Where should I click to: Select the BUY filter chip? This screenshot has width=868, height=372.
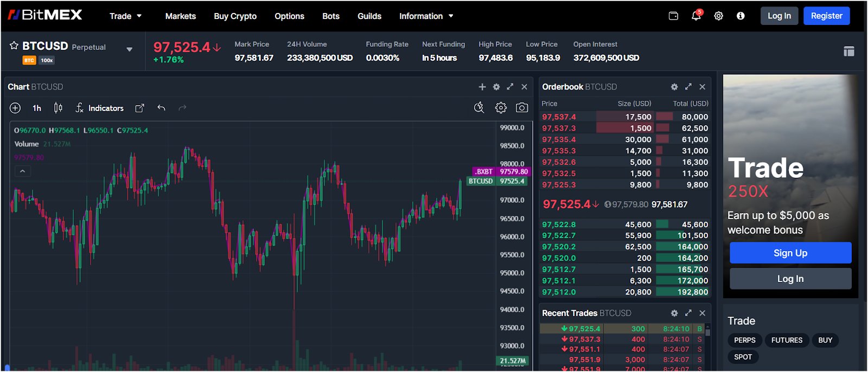[x=825, y=340]
